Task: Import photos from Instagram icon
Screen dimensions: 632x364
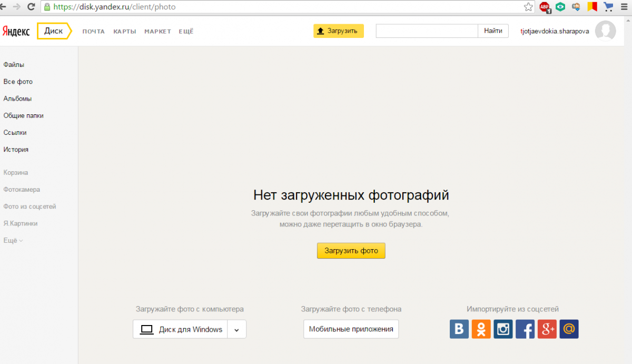Action: (503, 329)
